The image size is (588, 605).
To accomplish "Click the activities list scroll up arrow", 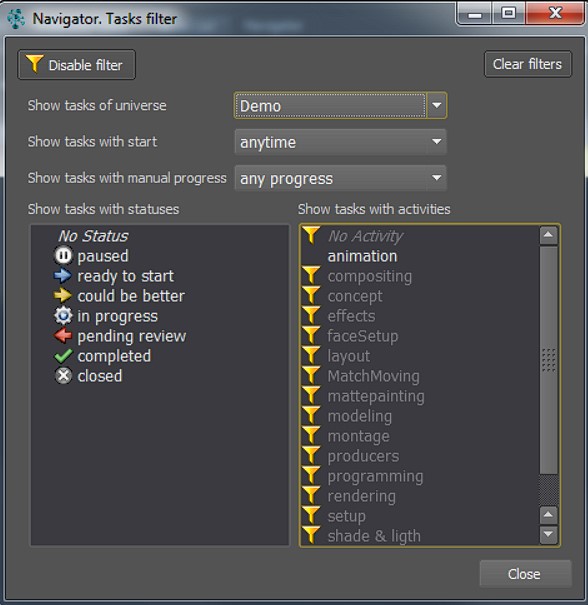I will tap(548, 236).
